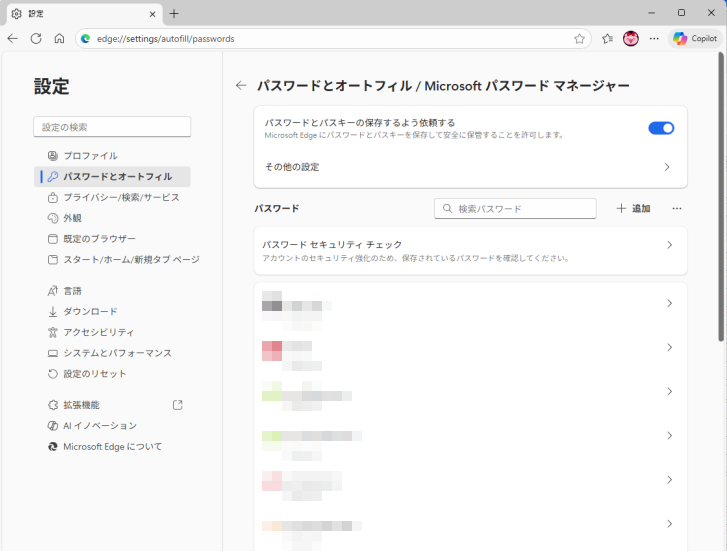Open スタート/ホーム/新規タブ ページ settings
Screen dimensions: 727x553
[118, 260]
